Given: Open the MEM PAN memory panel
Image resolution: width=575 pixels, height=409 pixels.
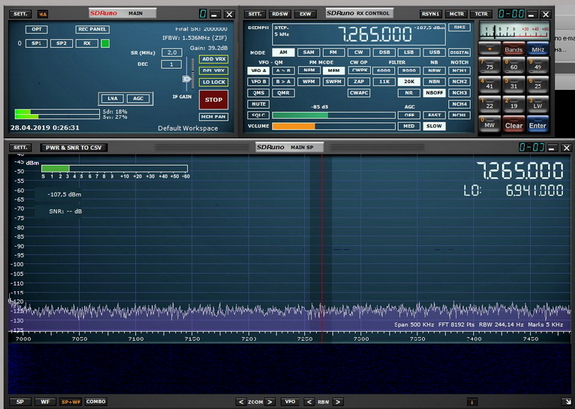Looking at the screenshot, I should tap(214, 117).
